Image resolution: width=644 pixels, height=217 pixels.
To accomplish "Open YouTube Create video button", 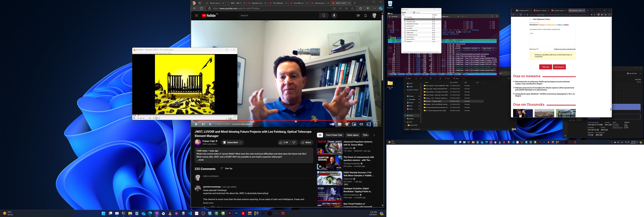I will [x=358, y=15].
